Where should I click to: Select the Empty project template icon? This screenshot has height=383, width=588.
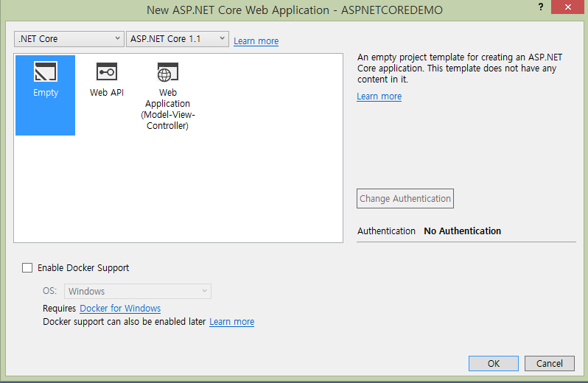point(46,71)
